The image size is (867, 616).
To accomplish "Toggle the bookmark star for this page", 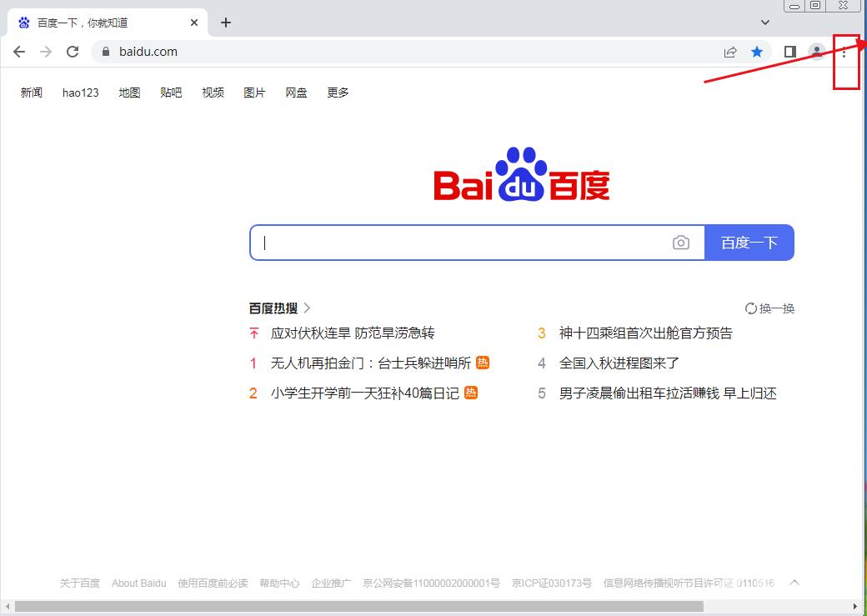I will (757, 51).
